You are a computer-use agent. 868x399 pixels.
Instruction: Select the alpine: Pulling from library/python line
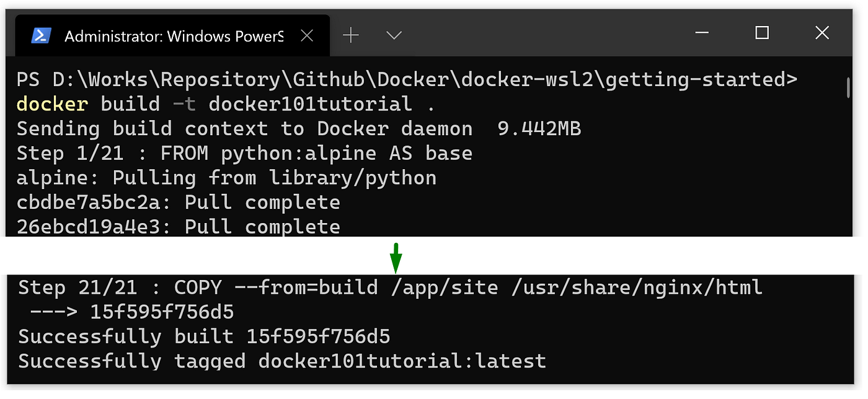point(226,178)
